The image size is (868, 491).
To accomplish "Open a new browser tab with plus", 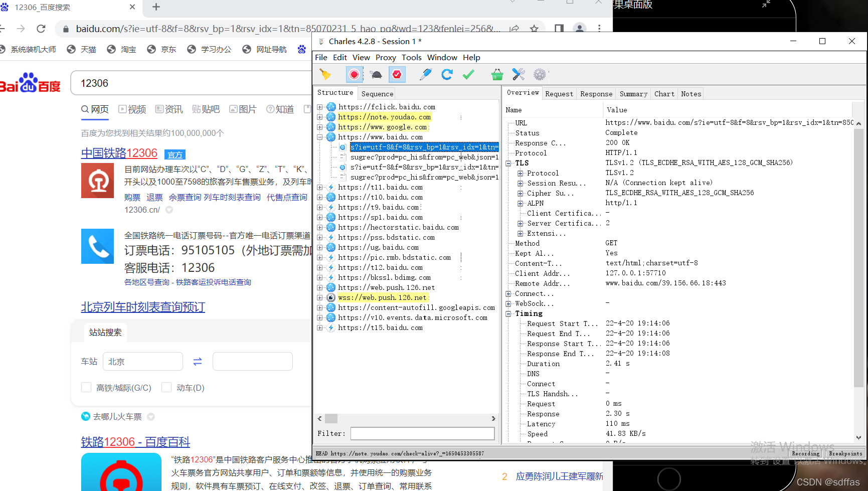I will (156, 7).
